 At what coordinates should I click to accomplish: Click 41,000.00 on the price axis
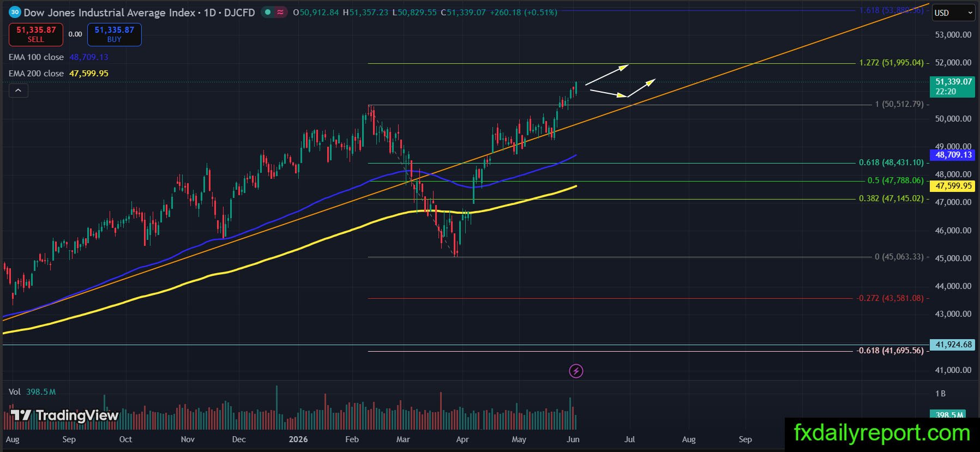click(x=953, y=370)
